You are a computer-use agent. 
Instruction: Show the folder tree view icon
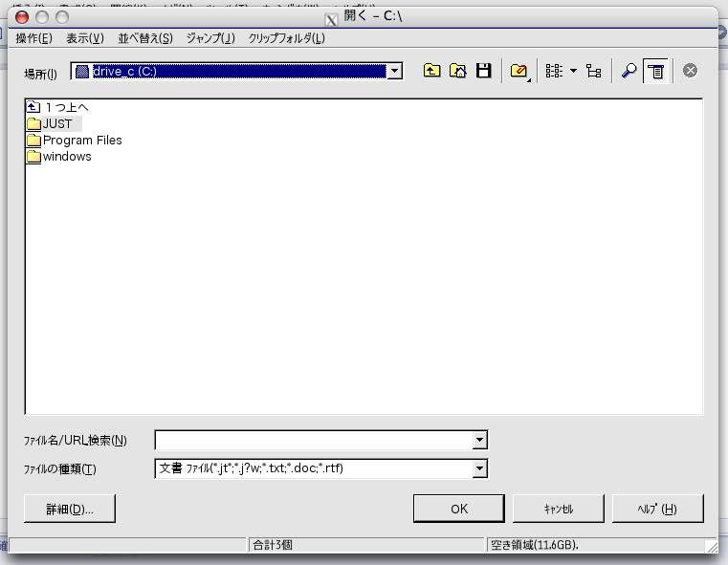594,71
